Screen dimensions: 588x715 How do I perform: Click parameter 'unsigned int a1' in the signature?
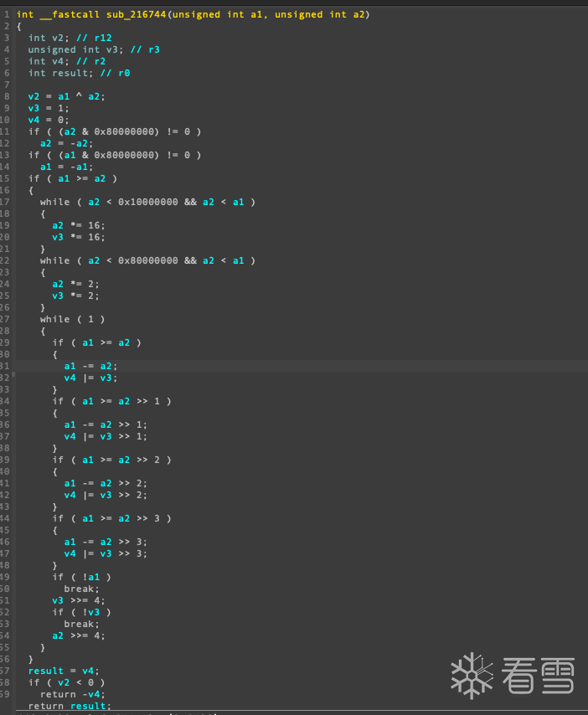[217, 14]
